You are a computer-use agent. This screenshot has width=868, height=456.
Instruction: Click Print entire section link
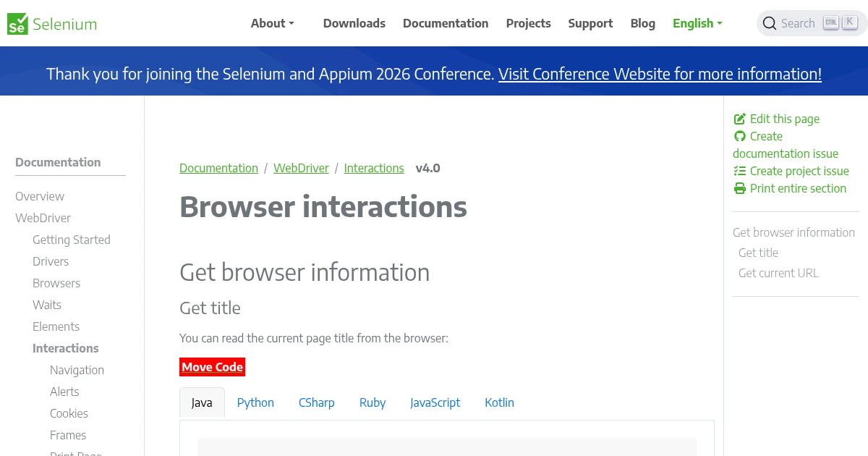coord(798,188)
